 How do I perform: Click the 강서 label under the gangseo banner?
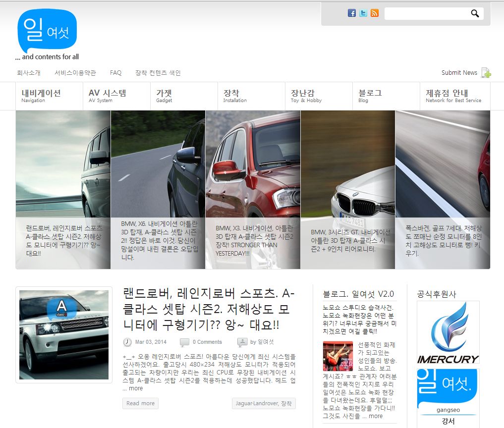448,421
